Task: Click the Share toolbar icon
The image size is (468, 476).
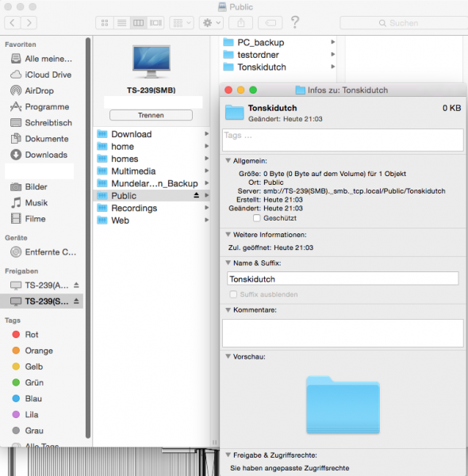Action: [240, 23]
